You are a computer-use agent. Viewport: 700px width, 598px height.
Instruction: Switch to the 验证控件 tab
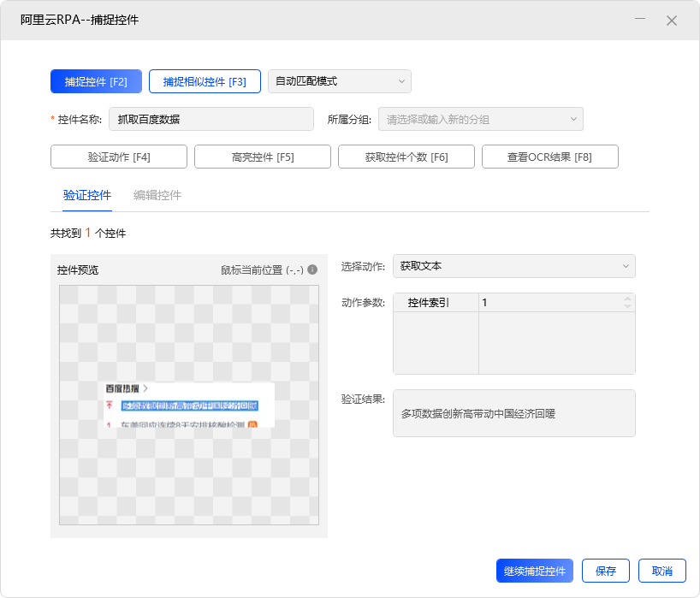(x=87, y=195)
